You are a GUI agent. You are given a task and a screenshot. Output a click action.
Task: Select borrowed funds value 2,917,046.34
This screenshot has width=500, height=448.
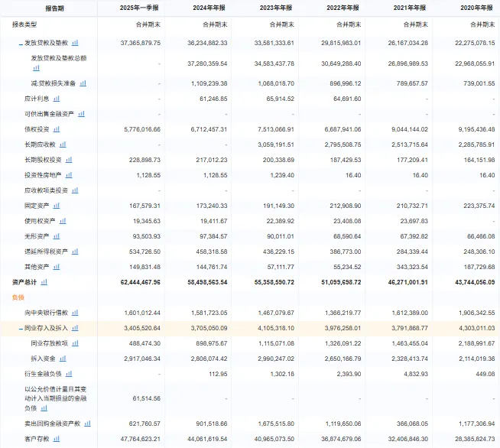(x=142, y=359)
